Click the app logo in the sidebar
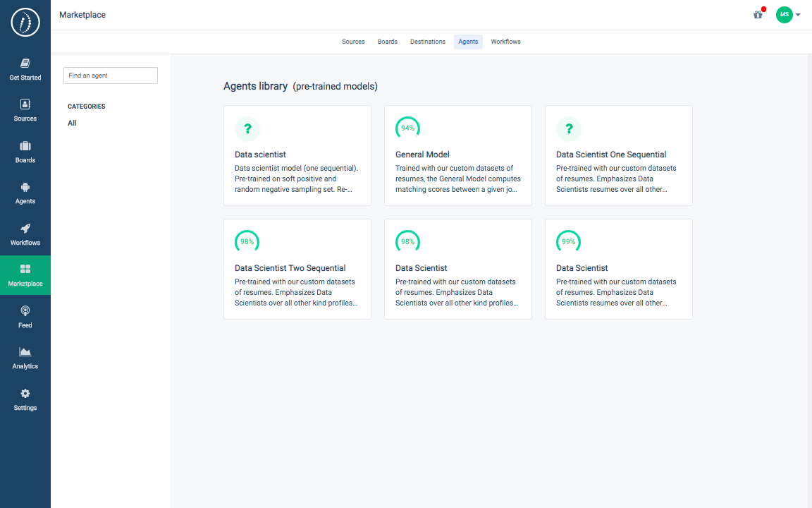 click(25, 23)
